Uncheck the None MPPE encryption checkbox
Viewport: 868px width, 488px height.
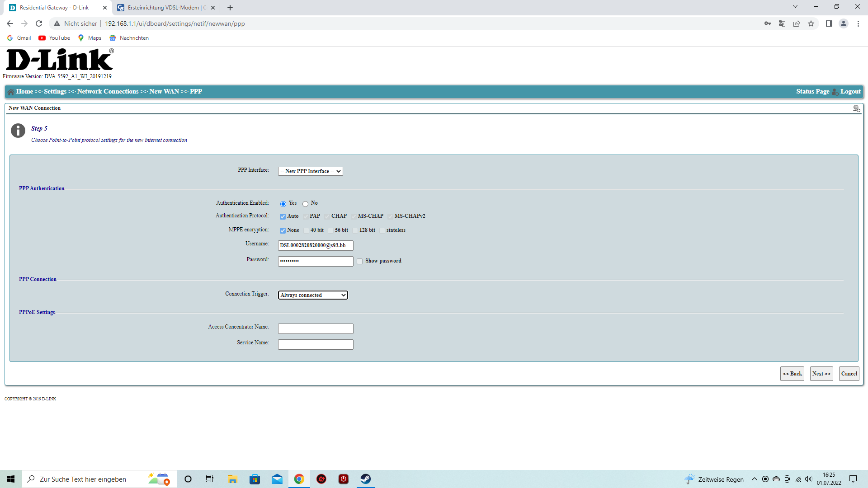(283, 230)
